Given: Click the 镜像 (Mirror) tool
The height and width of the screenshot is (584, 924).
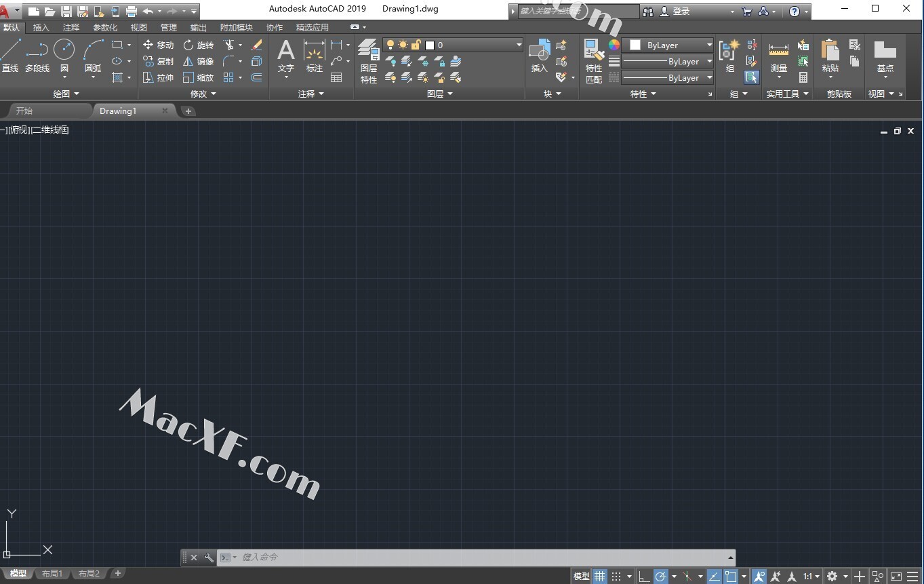Looking at the screenshot, I should [x=199, y=61].
